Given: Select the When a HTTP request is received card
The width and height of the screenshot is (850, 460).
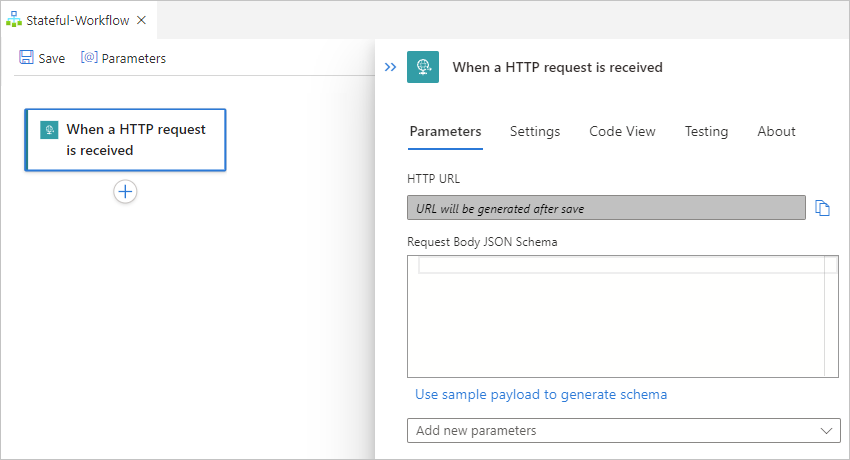Looking at the screenshot, I should (125, 140).
